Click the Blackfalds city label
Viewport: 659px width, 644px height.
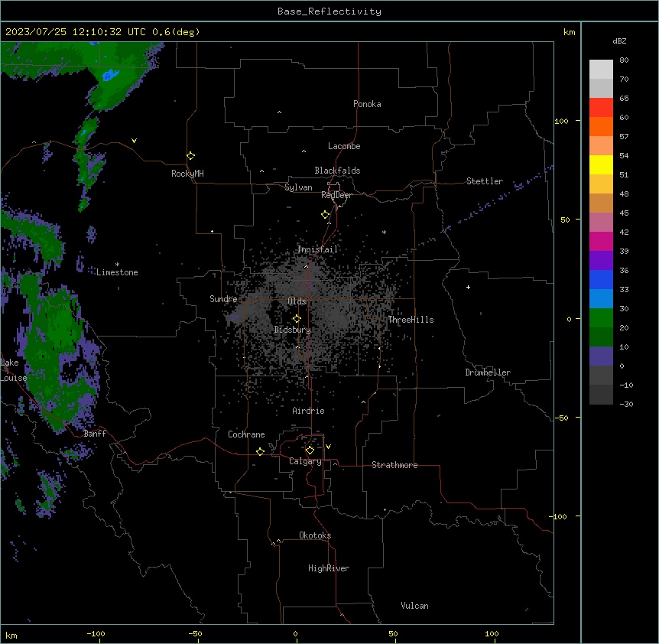[x=337, y=171]
